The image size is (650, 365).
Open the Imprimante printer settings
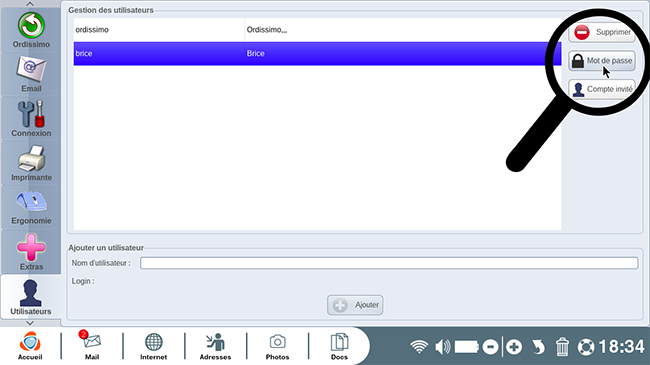click(x=31, y=163)
